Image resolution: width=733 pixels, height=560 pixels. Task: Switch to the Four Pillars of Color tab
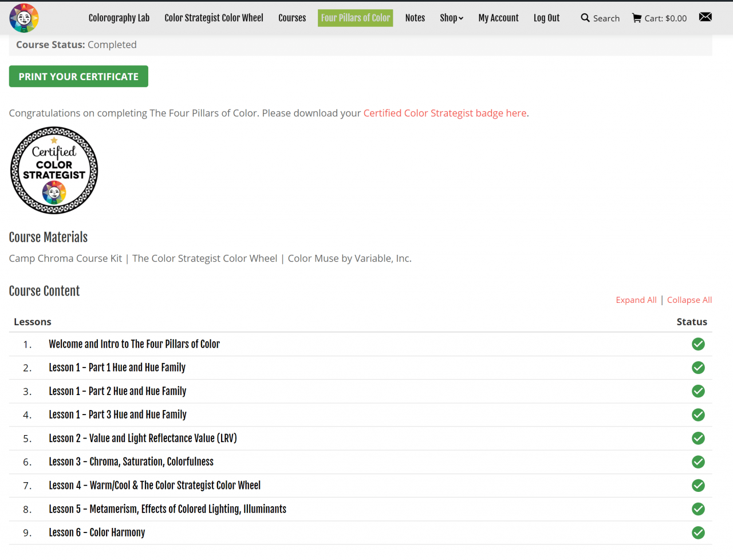pos(355,18)
